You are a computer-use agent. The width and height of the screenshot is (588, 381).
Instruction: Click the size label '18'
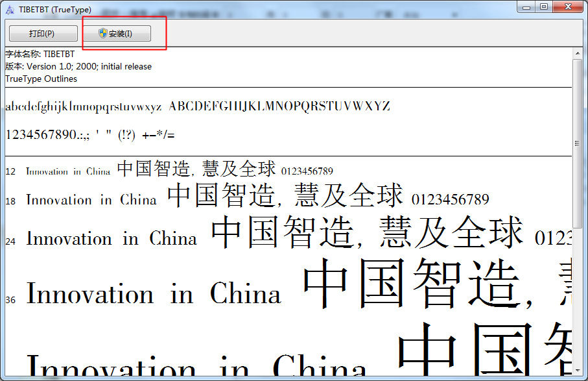[x=10, y=201]
